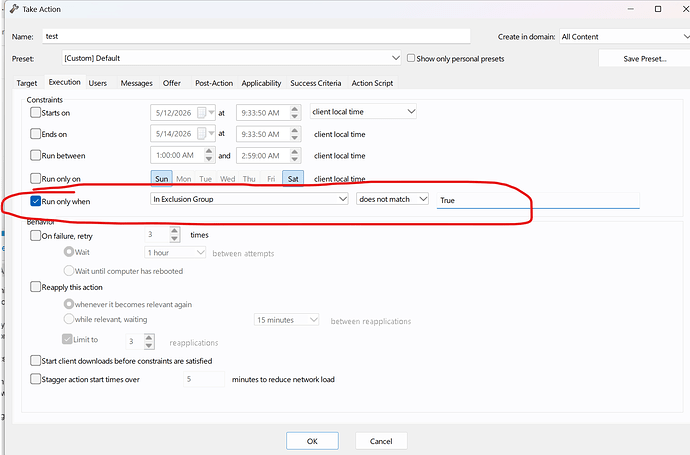Expand the Create in domain dropdown

click(624, 37)
